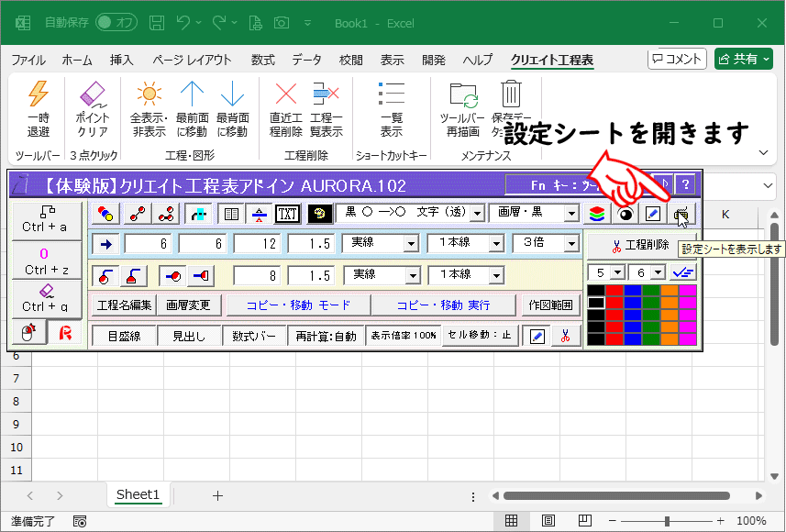Screen dimensions: 786x532
Task: Click the blue right arrow icon
Action: [x=105, y=244]
